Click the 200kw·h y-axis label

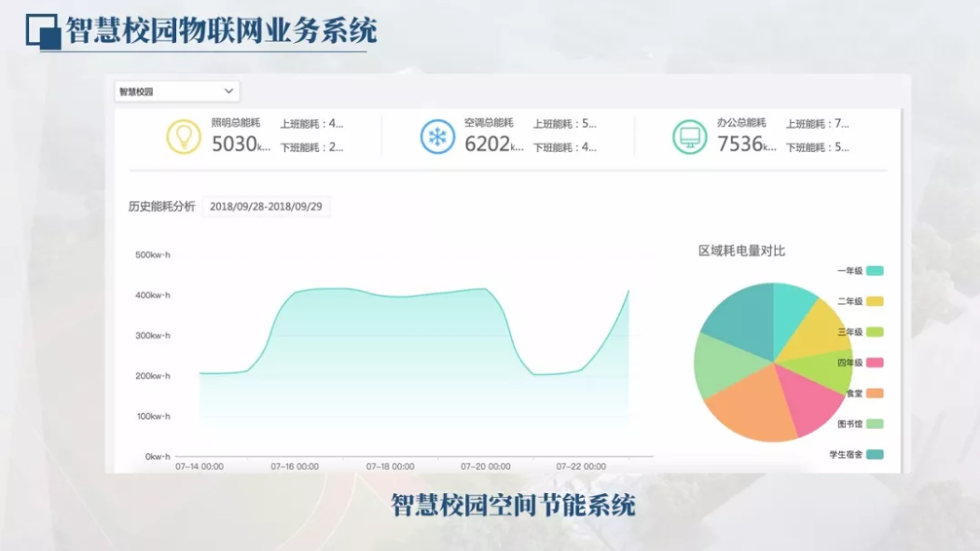tap(153, 376)
